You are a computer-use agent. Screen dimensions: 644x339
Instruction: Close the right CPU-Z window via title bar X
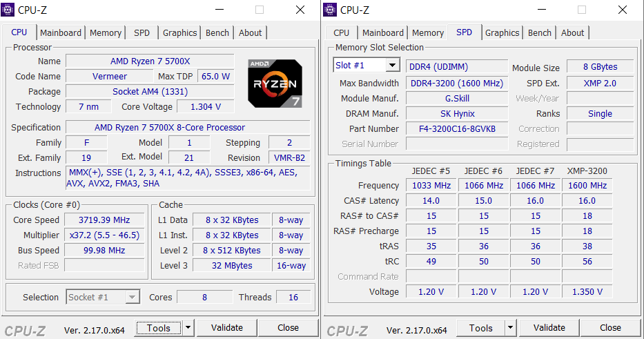[x=623, y=10]
